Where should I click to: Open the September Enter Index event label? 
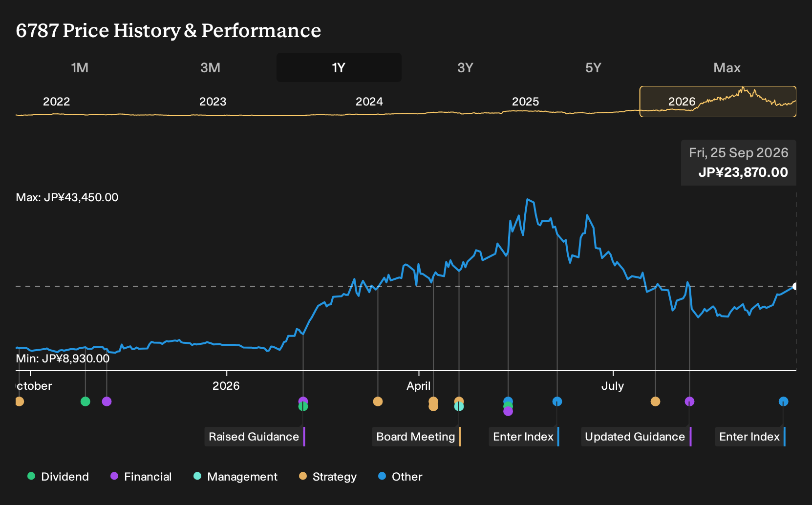tap(750, 437)
